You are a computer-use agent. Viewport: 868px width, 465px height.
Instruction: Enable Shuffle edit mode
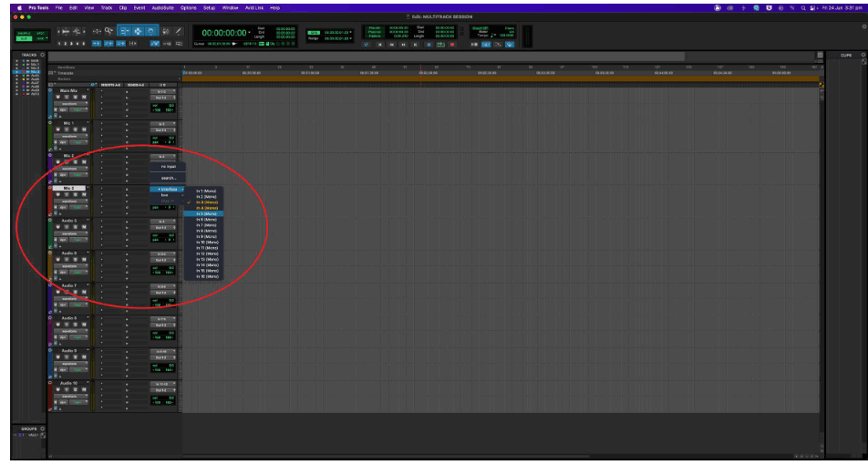(25, 33)
